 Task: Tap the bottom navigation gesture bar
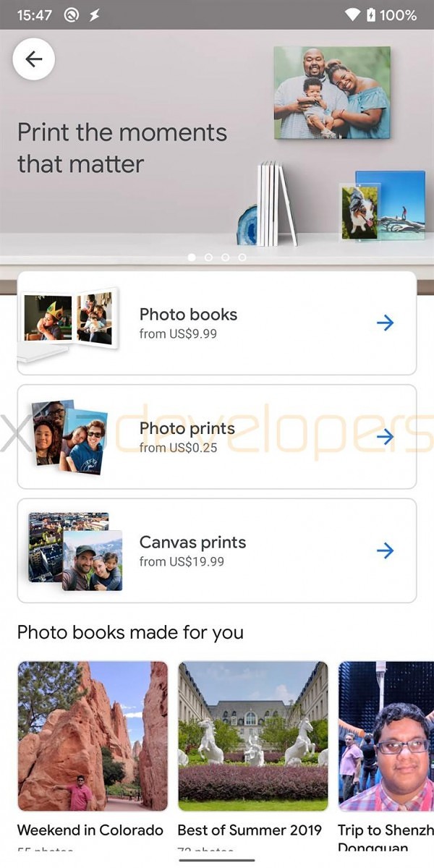pos(217,860)
